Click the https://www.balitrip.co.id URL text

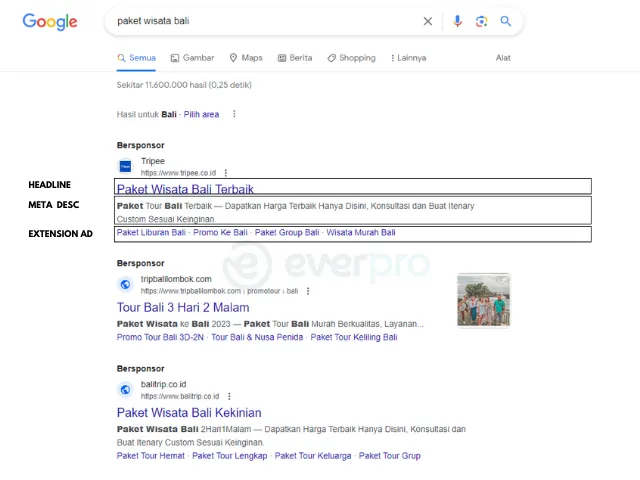[x=180, y=396]
